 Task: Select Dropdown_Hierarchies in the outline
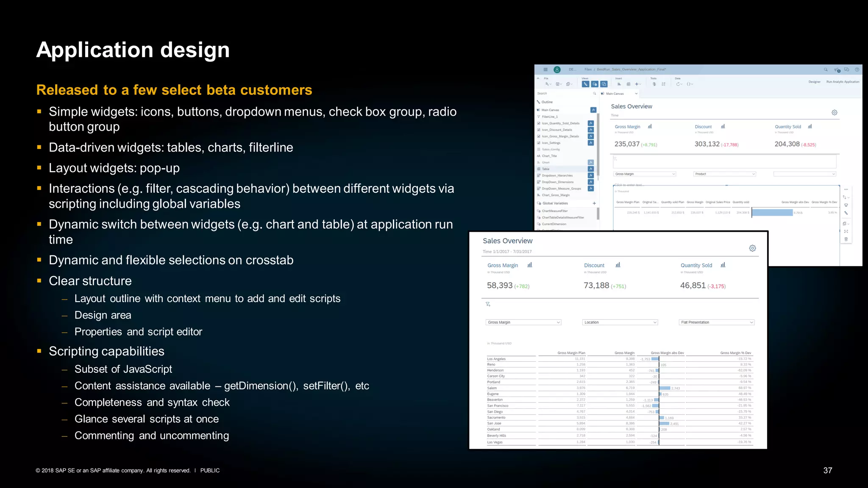point(557,175)
